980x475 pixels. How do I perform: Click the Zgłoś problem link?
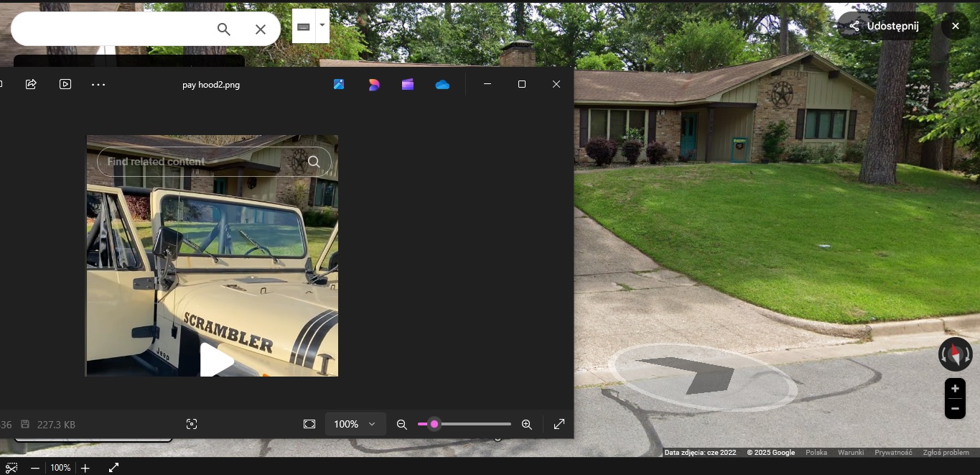click(x=946, y=453)
